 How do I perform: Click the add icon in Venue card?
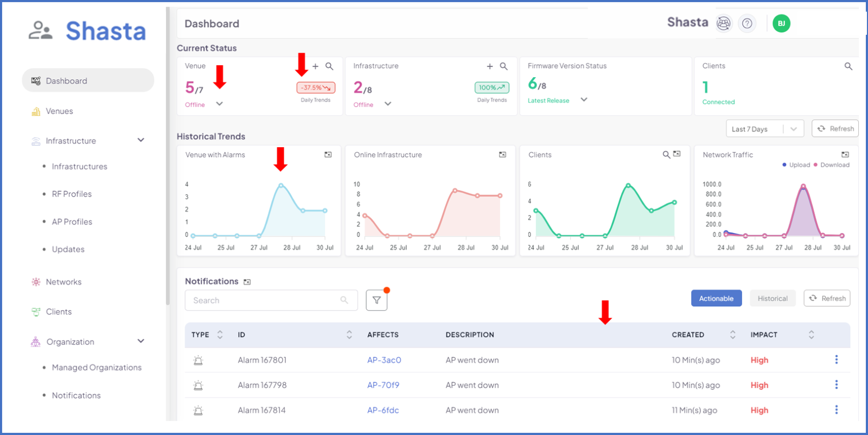[x=315, y=66]
